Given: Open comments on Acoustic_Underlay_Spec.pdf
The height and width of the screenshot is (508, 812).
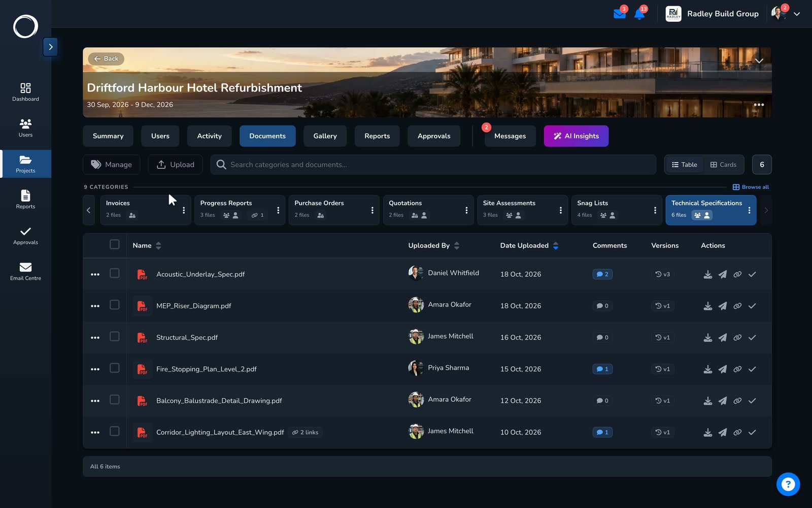Looking at the screenshot, I should point(602,274).
